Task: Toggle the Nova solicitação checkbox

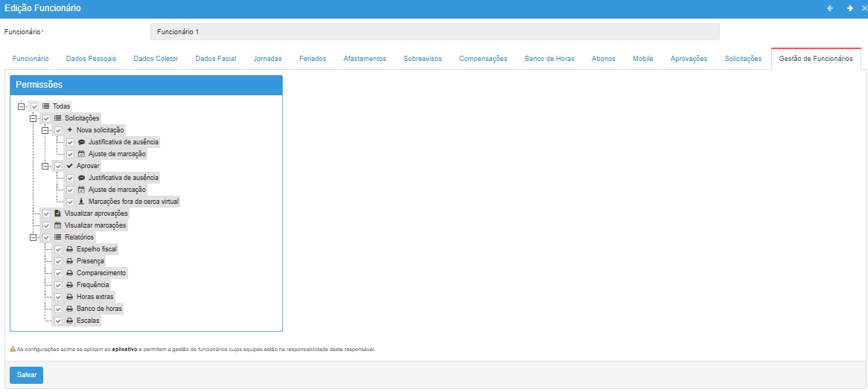Action: click(x=58, y=130)
